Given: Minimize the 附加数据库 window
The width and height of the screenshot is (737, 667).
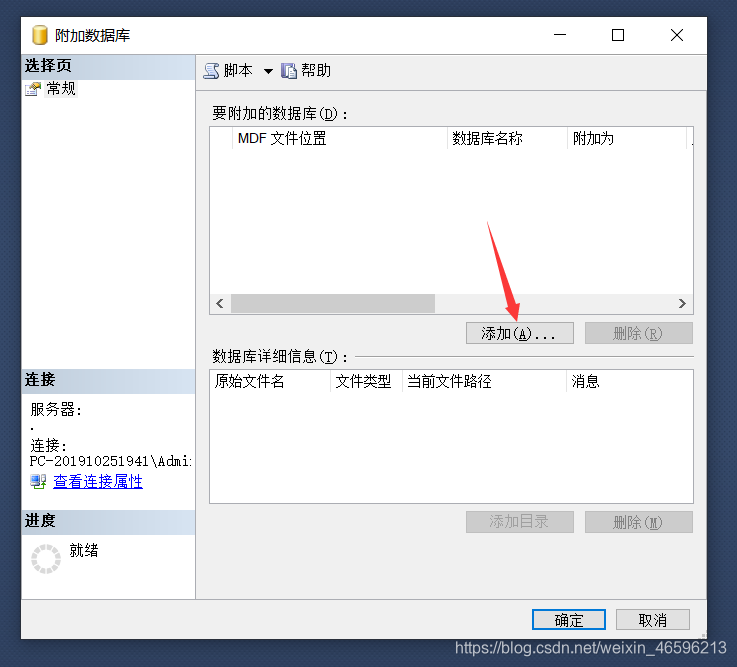Looking at the screenshot, I should pyautogui.click(x=559, y=35).
